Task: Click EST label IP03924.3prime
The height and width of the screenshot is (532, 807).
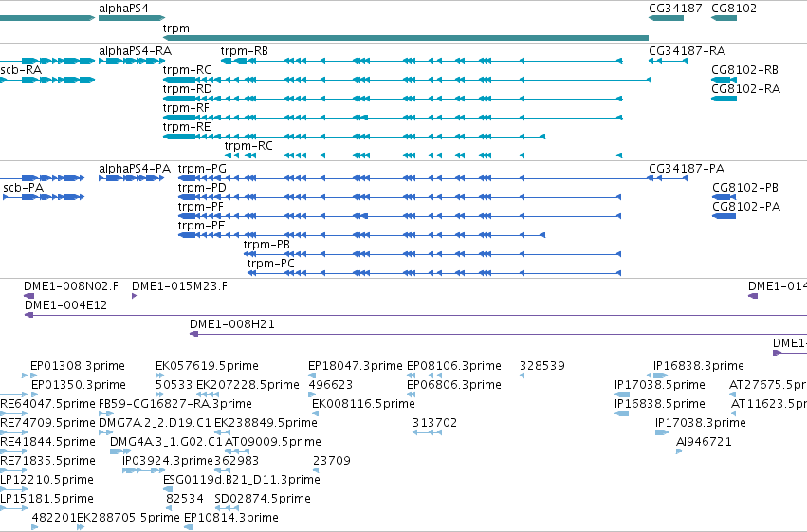Action: tap(168, 461)
